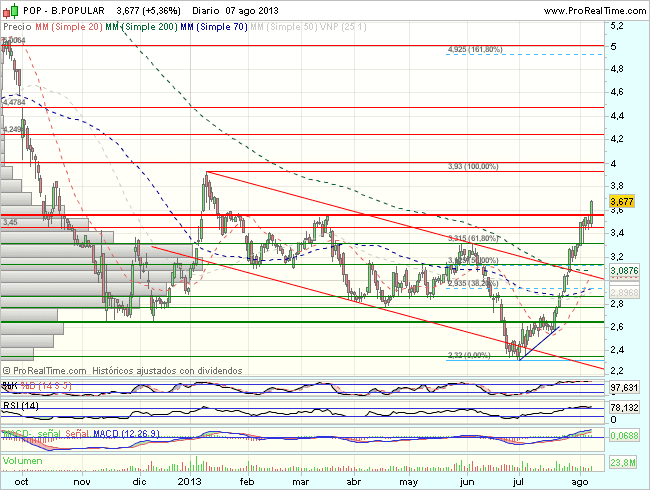Click the 78,132 RSI value tag
This screenshot has width=650, height=490.
(x=624, y=408)
